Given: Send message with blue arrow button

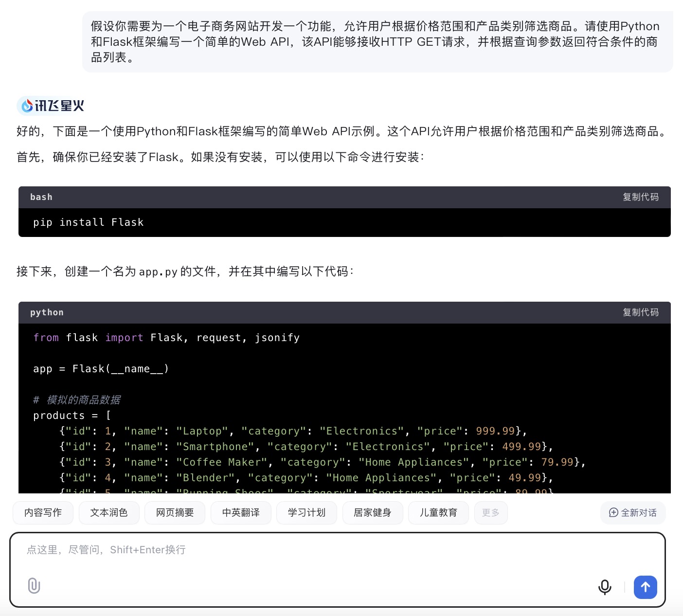Looking at the screenshot, I should pyautogui.click(x=646, y=587).
